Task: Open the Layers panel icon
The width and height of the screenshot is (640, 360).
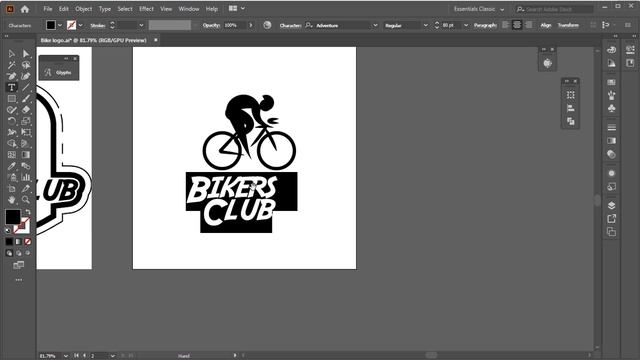Action: click(x=611, y=205)
